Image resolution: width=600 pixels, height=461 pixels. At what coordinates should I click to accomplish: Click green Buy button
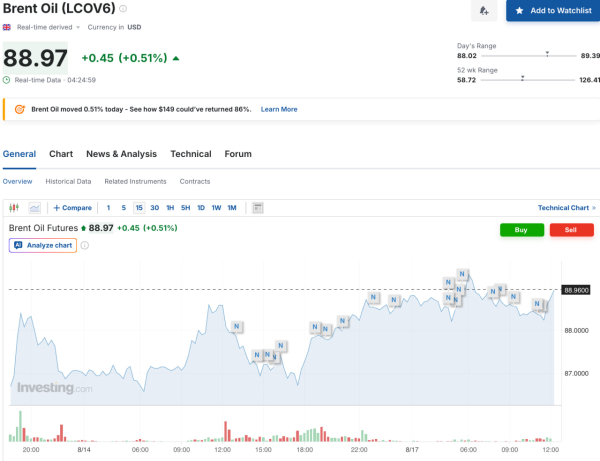522,230
